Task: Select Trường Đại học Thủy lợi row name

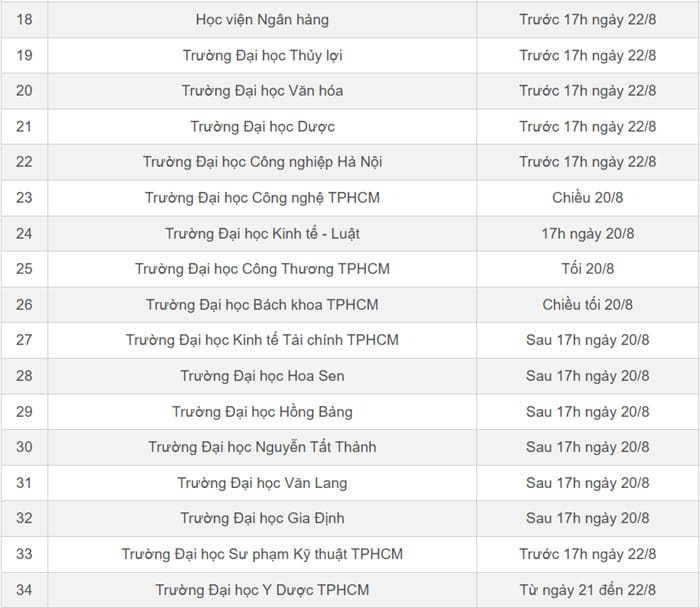Action: [262, 55]
